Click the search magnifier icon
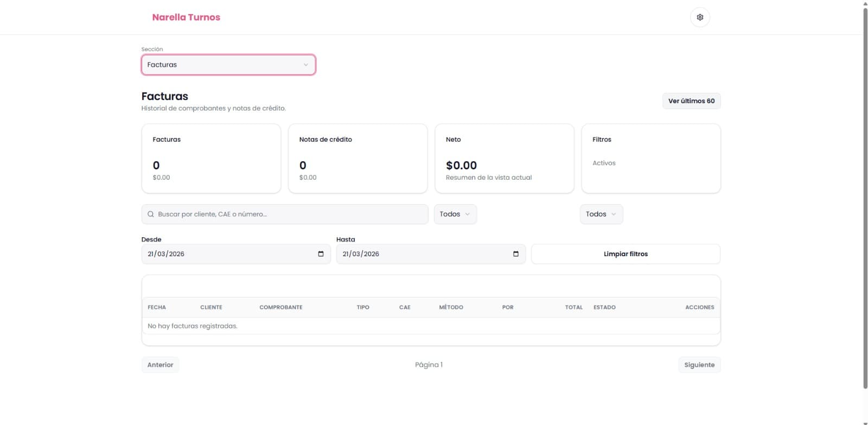This screenshot has height=425, width=868. coord(151,214)
